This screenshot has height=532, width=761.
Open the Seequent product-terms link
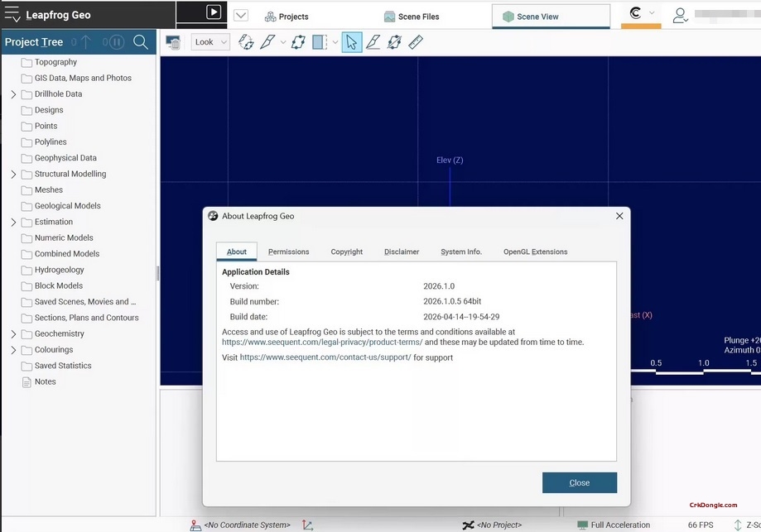point(322,343)
